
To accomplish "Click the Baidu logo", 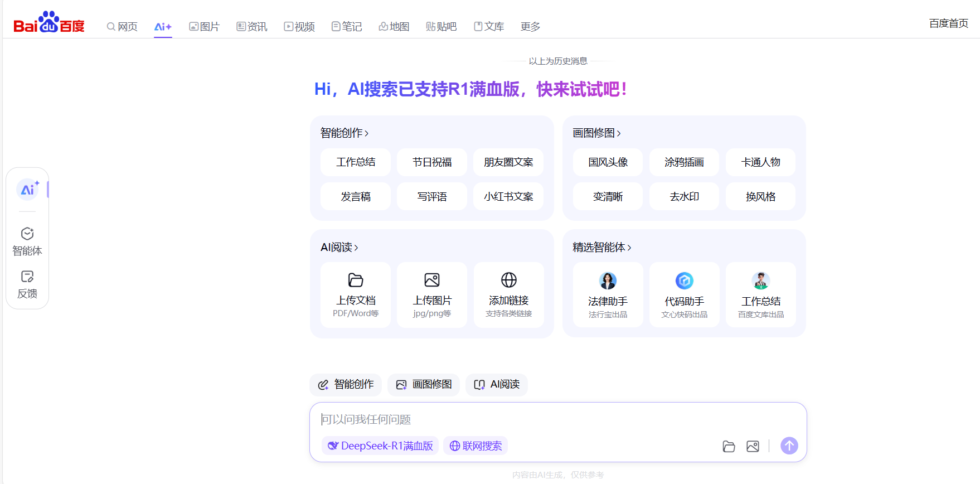I will (49, 22).
